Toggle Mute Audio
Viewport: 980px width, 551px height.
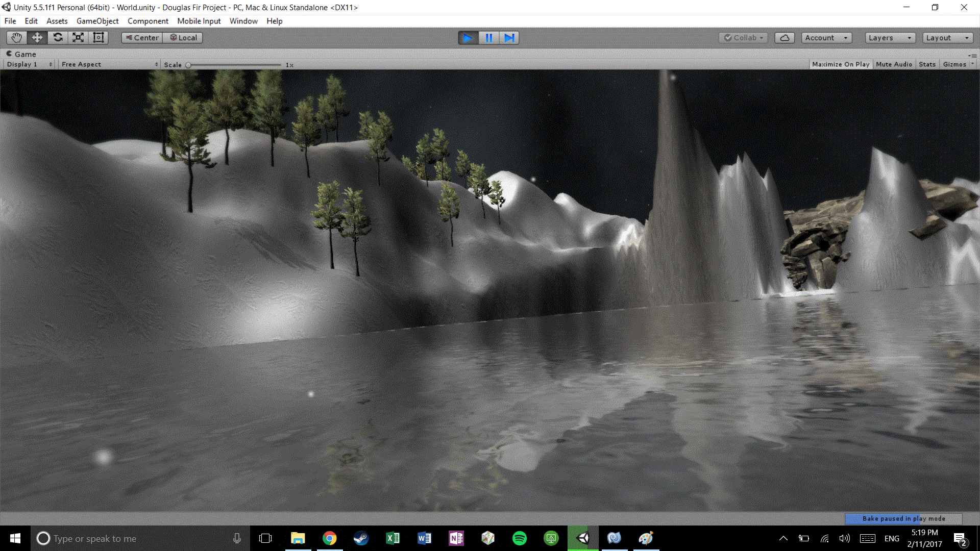(894, 64)
